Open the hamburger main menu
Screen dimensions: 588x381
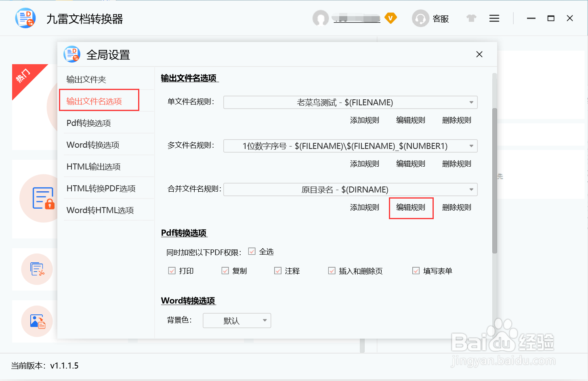pyautogui.click(x=494, y=19)
